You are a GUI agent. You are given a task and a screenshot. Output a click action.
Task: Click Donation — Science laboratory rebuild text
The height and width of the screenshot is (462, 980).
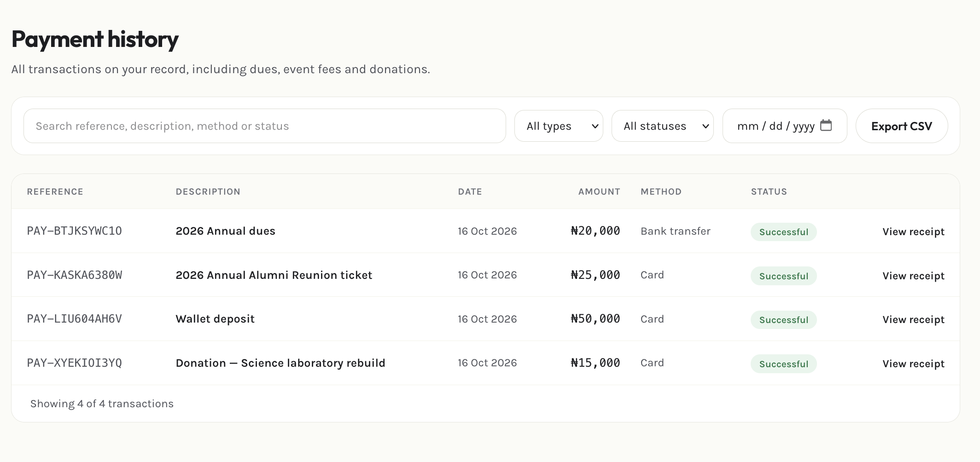(x=280, y=363)
